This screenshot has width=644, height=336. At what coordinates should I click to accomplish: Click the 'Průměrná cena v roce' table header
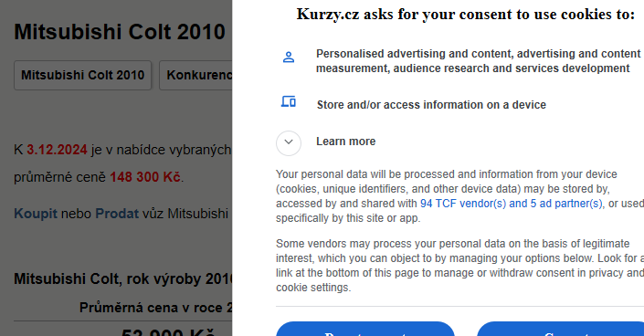[155, 308]
